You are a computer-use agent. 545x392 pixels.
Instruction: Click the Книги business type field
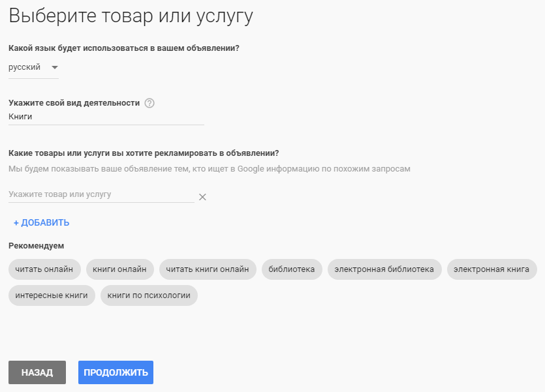(106, 117)
